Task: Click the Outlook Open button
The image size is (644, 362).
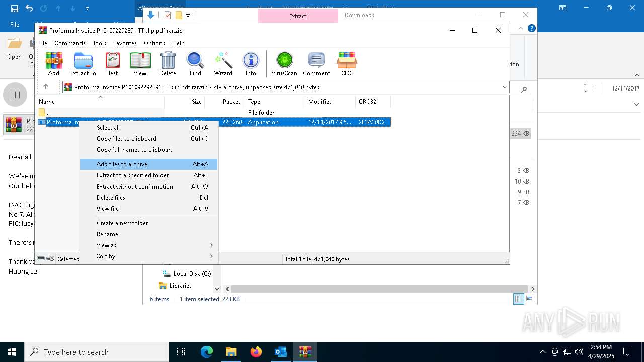Action: pos(14,49)
